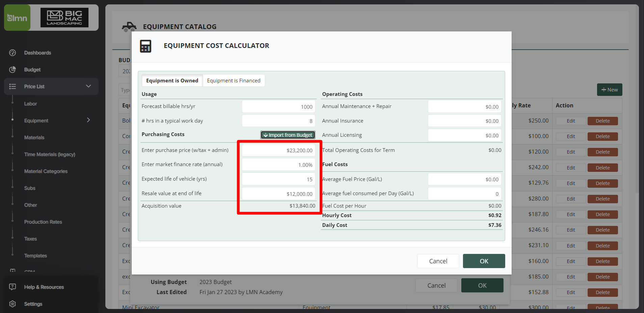Edit Annual Licensing field
The image size is (644, 313).
pyautogui.click(x=465, y=135)
